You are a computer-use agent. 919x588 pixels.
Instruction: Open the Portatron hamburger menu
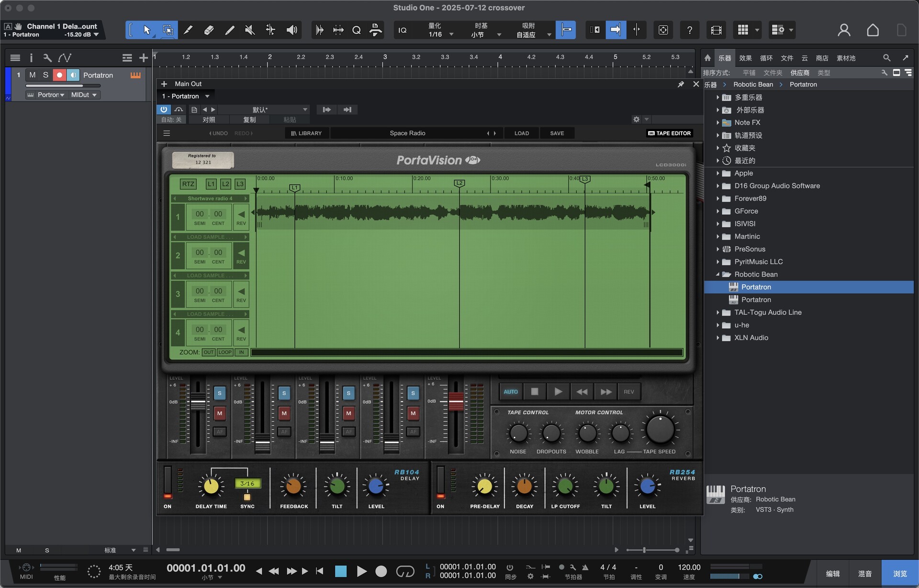pyautogui.click(x=167, y=133)
